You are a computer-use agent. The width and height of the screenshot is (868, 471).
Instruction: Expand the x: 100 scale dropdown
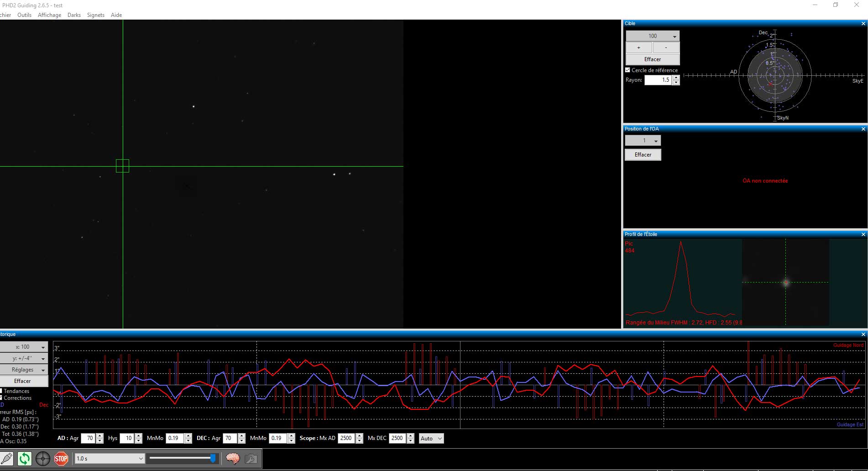click(x=24, y=347)
